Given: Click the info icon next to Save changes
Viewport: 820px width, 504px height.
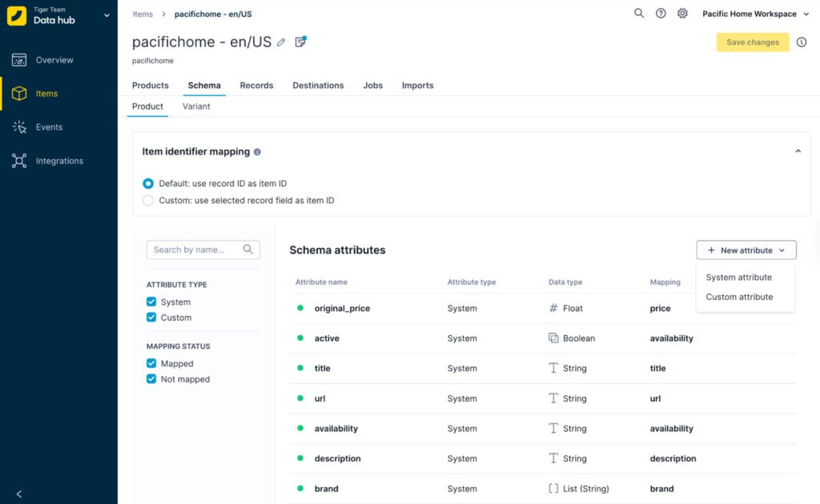Looking at the screenshot, I should pyautogui.click(x=802, y=42).
